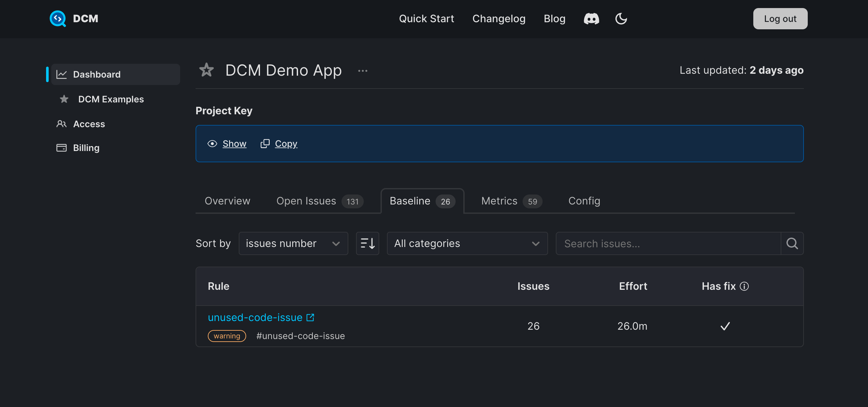Click the Access people icon
Image resolution: width=868 pixels, height=407 pixels.
click(61, 124)
